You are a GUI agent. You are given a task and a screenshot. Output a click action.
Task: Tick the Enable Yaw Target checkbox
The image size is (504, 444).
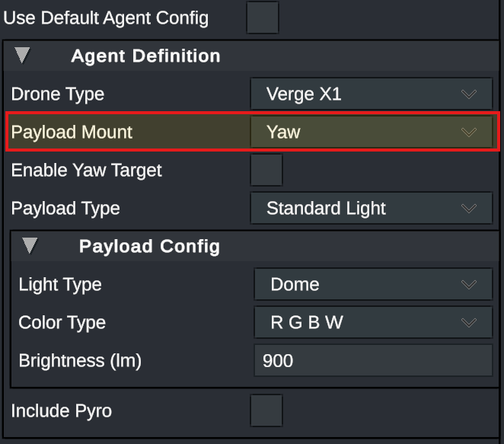[x=266, y=170]
